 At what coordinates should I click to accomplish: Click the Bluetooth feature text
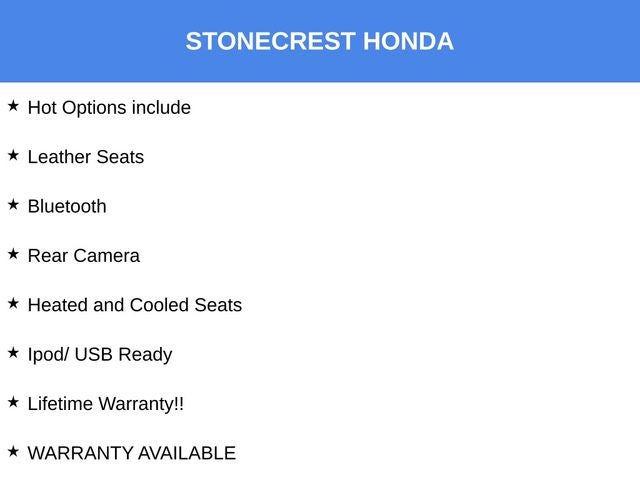(67, 207)
